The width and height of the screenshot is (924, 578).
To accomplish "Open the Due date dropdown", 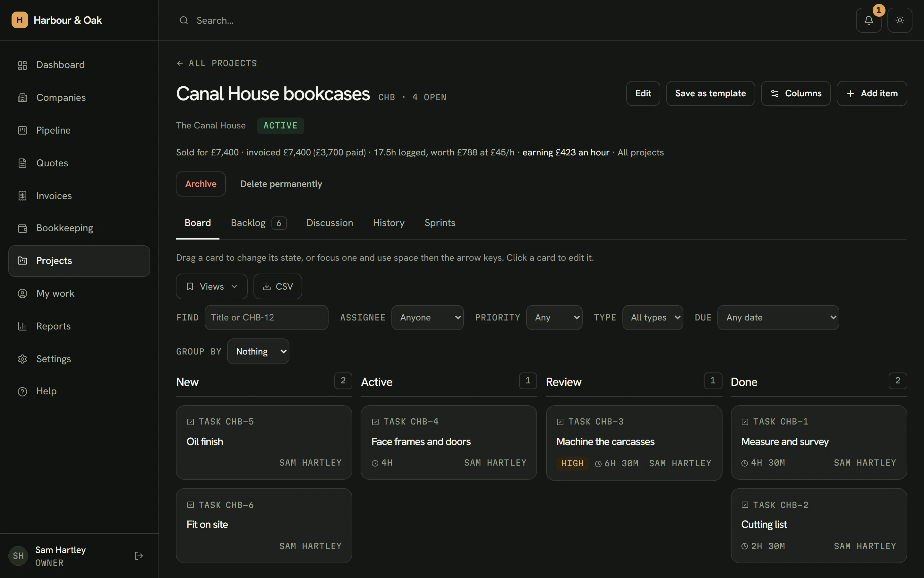I will [778, 317].
